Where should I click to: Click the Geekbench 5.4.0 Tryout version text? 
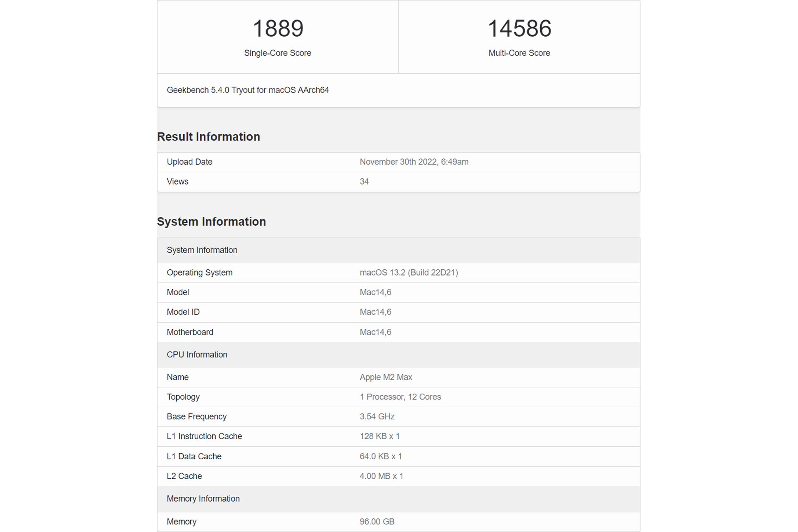tap(248, 90)
